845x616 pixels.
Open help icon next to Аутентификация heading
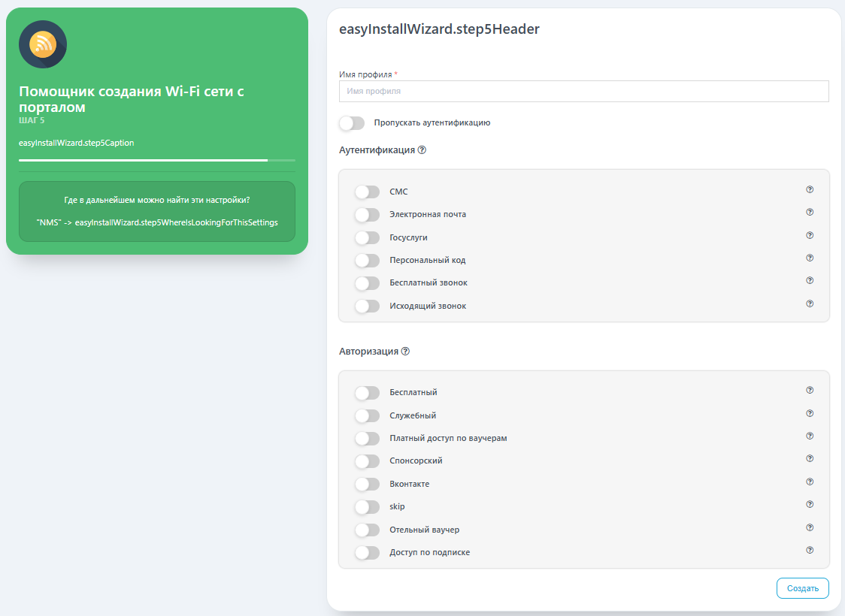tap(422, 150)
